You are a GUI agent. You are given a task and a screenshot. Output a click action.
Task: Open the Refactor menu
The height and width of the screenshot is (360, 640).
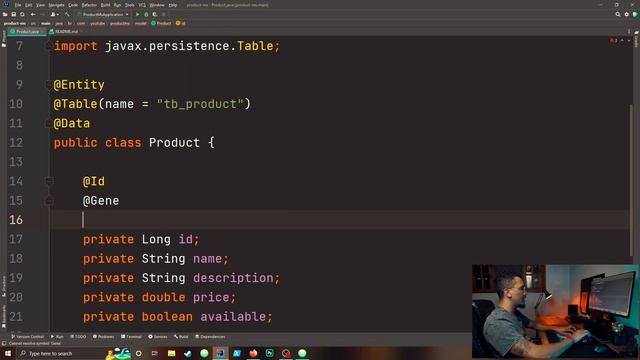point(89,5)
